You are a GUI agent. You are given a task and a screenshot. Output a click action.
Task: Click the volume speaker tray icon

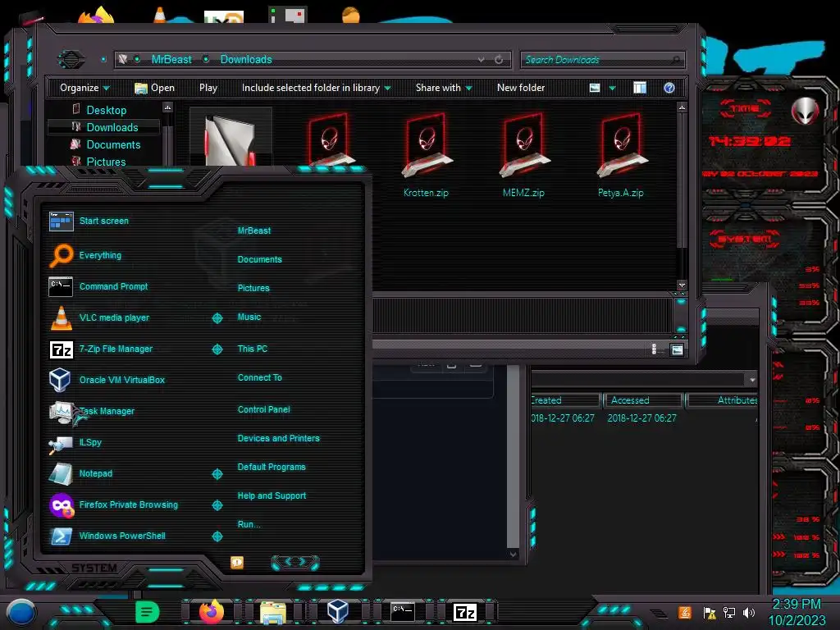point(749,613)
